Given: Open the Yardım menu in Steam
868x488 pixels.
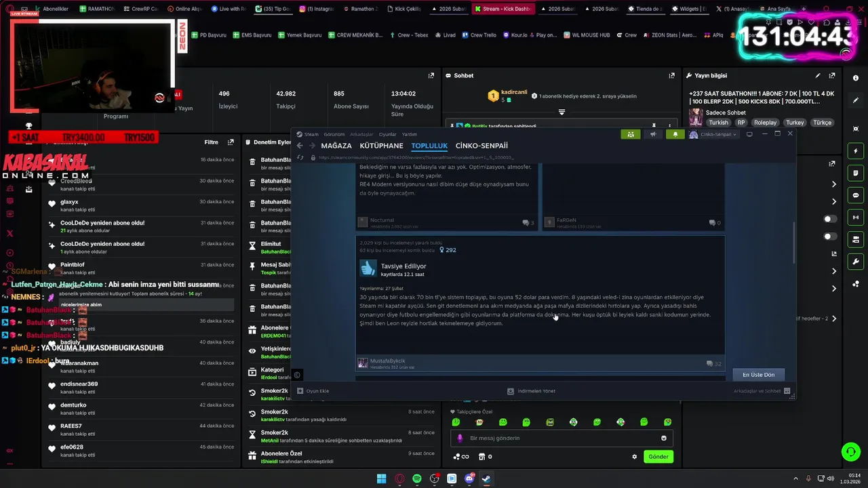Looking at the screenshot, I should coord(410,134).
